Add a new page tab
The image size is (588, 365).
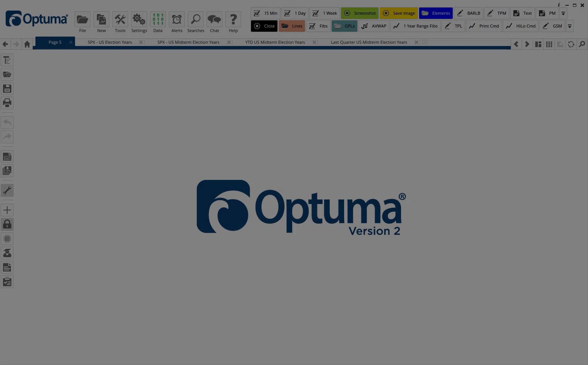click(425, 42)
